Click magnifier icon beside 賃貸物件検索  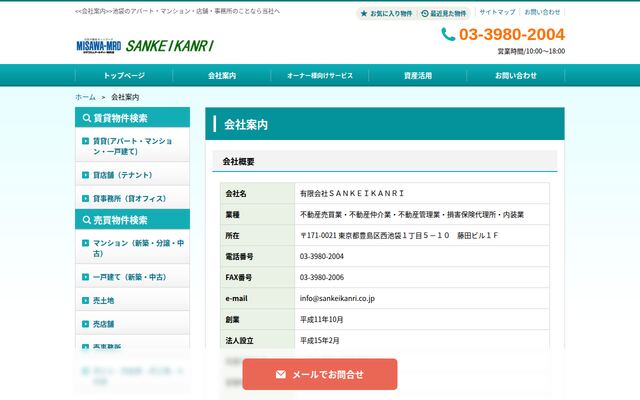click(x=87, y=118)
